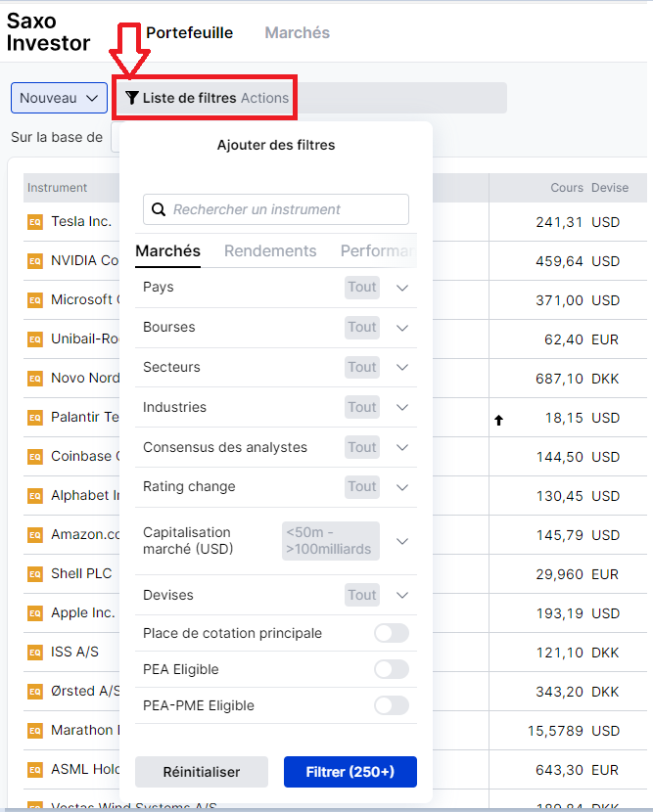Click the EQ icon beside ISS A/S
This screenshot has width=653, height=812.
tap(35, 653)
